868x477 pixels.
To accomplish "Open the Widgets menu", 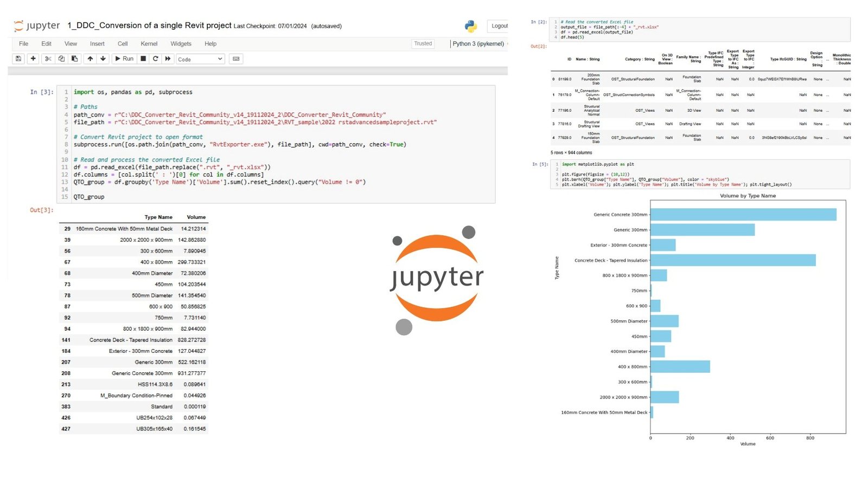I will pyautogui.click(x=181, y=44).
